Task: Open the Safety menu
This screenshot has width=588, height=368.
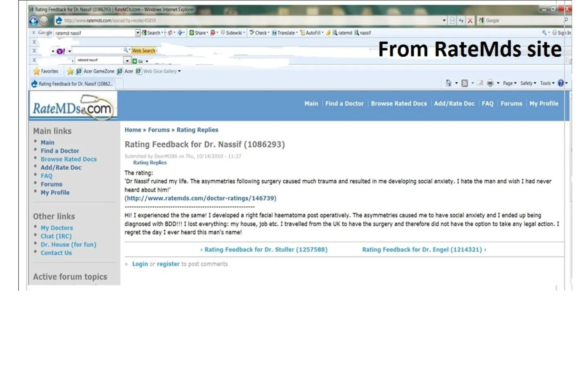Action: [528, 83]
